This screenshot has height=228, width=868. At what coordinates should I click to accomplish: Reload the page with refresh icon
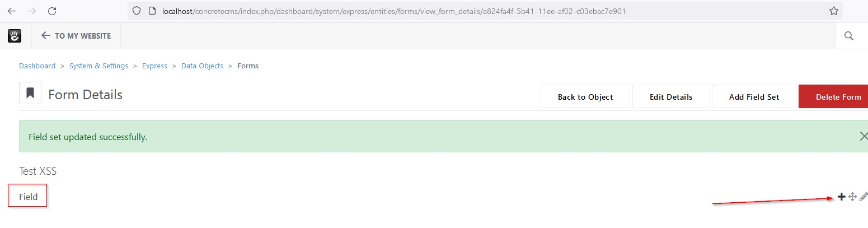click(52, 11)
